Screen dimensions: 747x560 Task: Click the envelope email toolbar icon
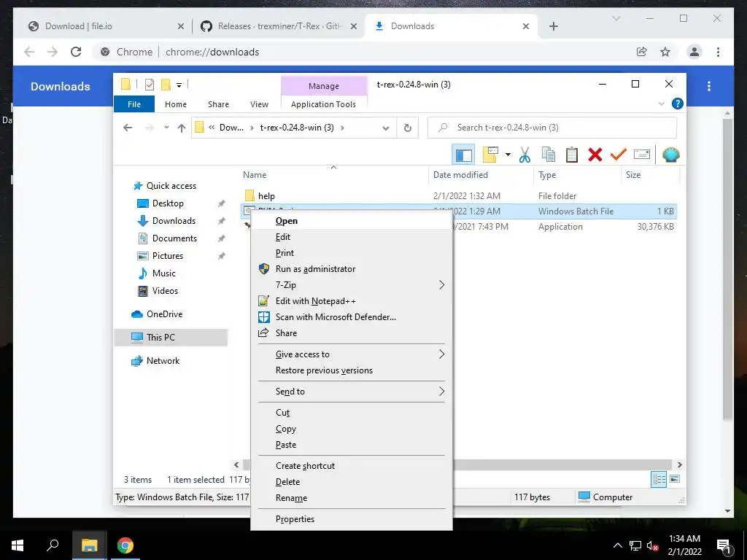coord(642,155)
